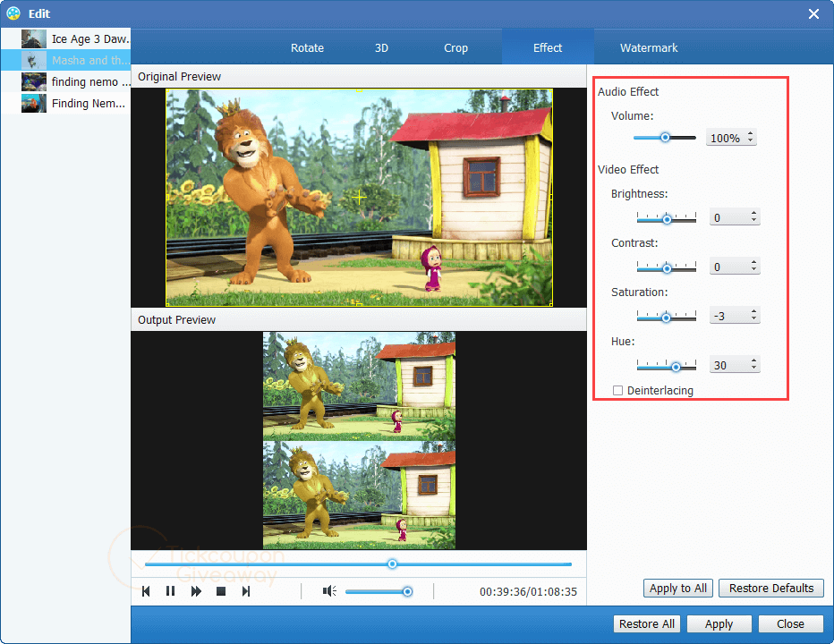Click the Apply to All button

(x=678, y=589)
